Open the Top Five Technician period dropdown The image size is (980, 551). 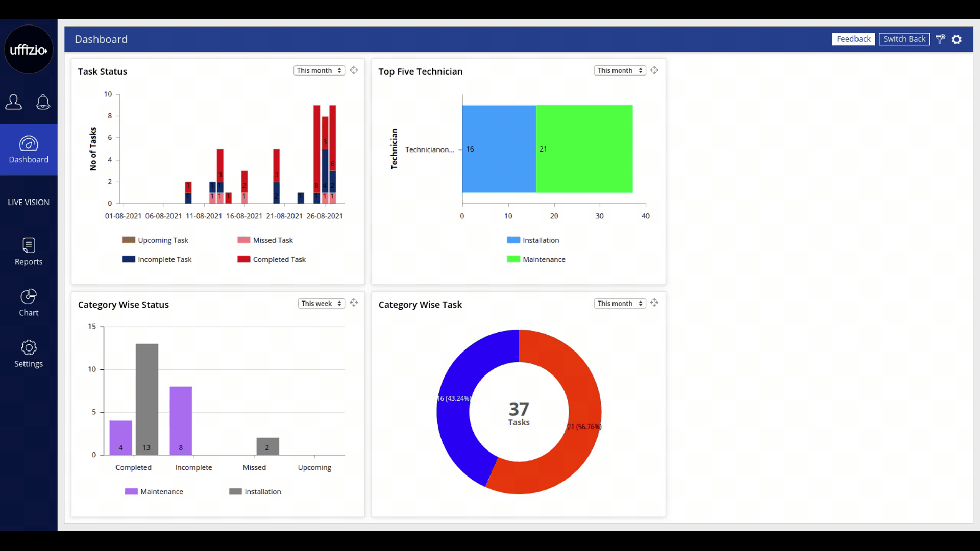[x=620, y=71]
